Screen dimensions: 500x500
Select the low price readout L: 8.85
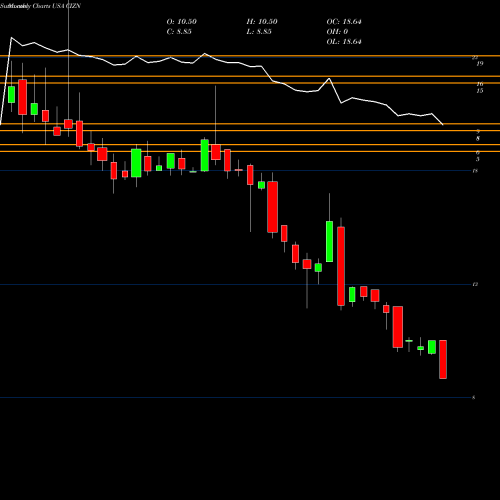pos(259,32)
